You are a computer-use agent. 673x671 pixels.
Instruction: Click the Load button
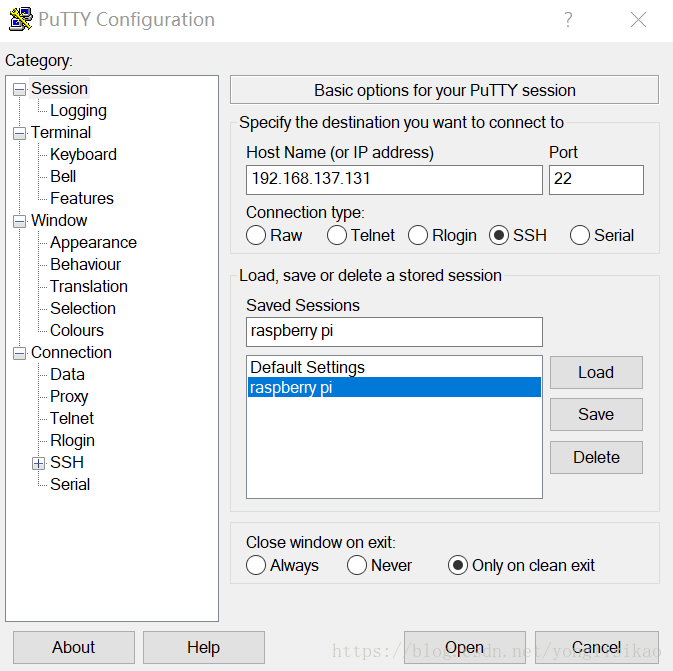(x=596, y=372)
